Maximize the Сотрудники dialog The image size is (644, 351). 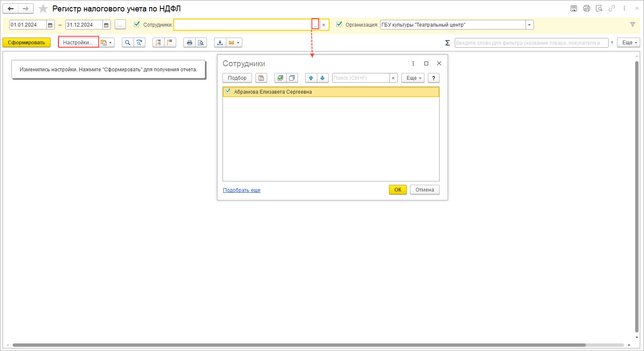[x=426, y=63]
